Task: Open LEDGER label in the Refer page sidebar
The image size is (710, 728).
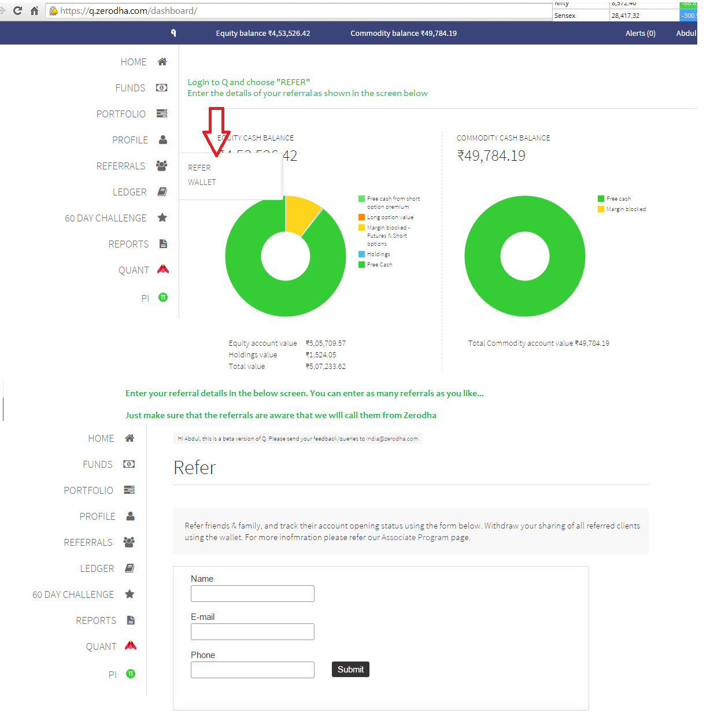Action: click(x=97, y=568)
